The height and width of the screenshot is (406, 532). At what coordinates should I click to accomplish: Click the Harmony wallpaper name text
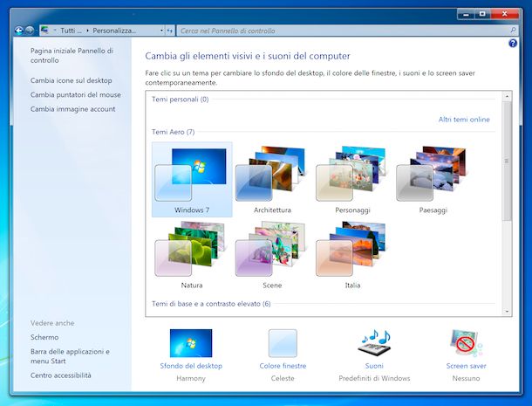tap(191, 378)
